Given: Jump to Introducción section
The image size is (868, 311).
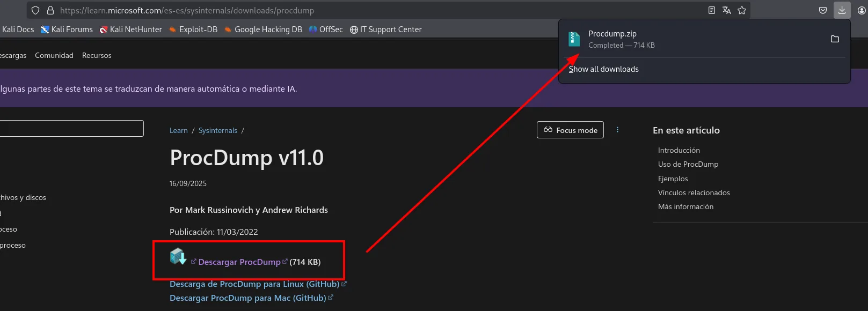Looking at the screenshot, I should [679, 150].
